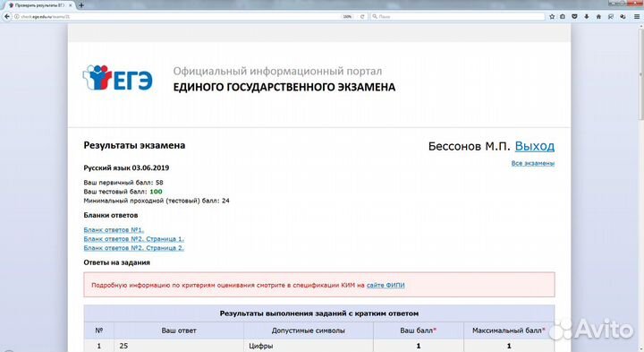
Task: Select the 'Русский язык 03.06.2019' exam title
Action: click(x=126, y=167)
